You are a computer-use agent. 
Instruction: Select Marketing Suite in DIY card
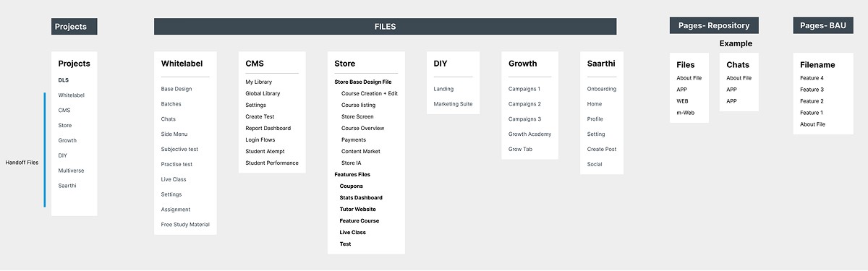[x=453, y=104]
